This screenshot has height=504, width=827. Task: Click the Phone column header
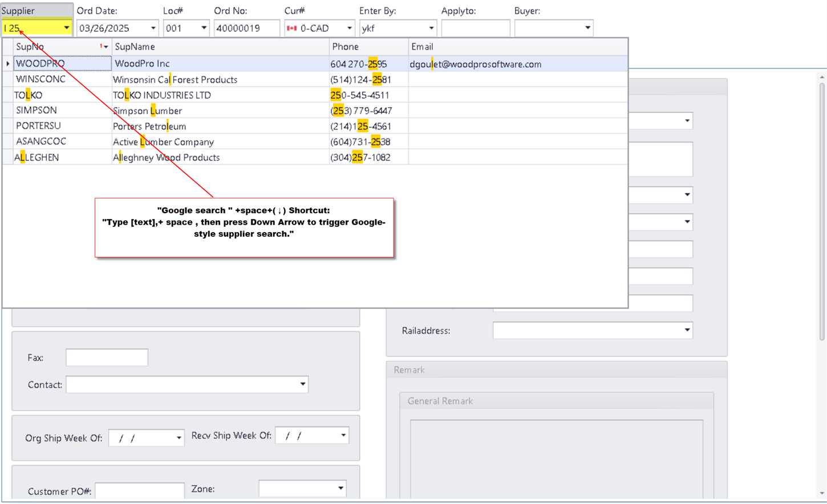[368, 47]
